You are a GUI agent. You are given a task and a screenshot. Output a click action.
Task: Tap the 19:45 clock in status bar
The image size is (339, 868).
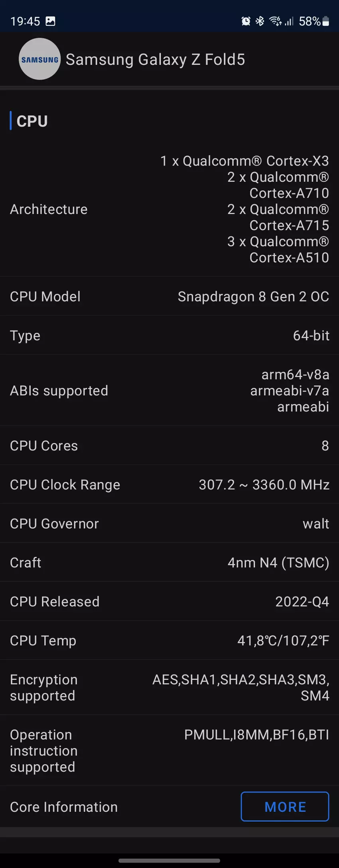pyautogui.click(x=25, y=21)
